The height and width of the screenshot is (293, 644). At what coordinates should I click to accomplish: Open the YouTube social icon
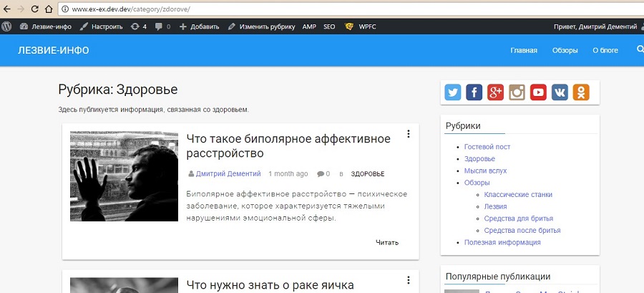538,92
